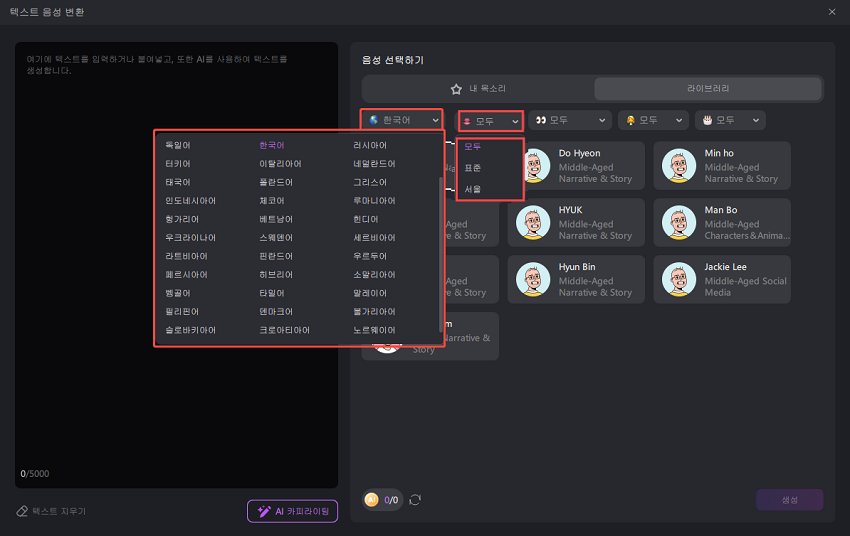Pick 우크라이나어 language option
Screen dimensions: 850x536
(x=190, y=237)
